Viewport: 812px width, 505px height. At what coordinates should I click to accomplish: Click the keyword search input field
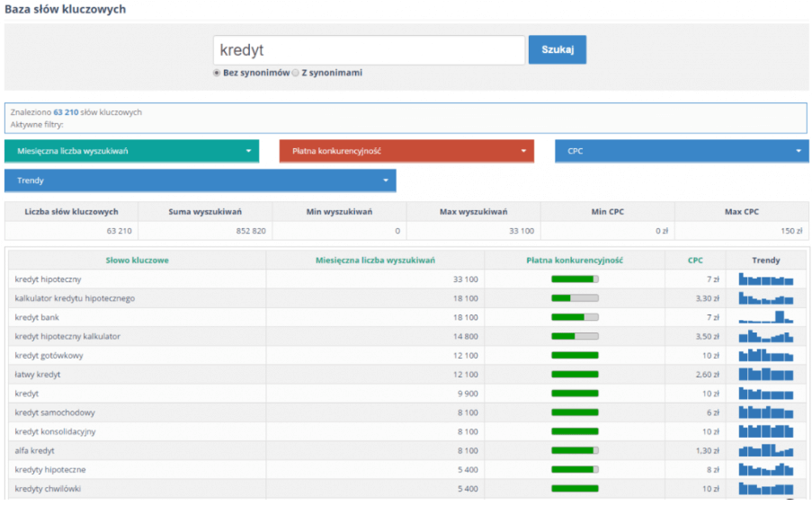tap(369, 50)
